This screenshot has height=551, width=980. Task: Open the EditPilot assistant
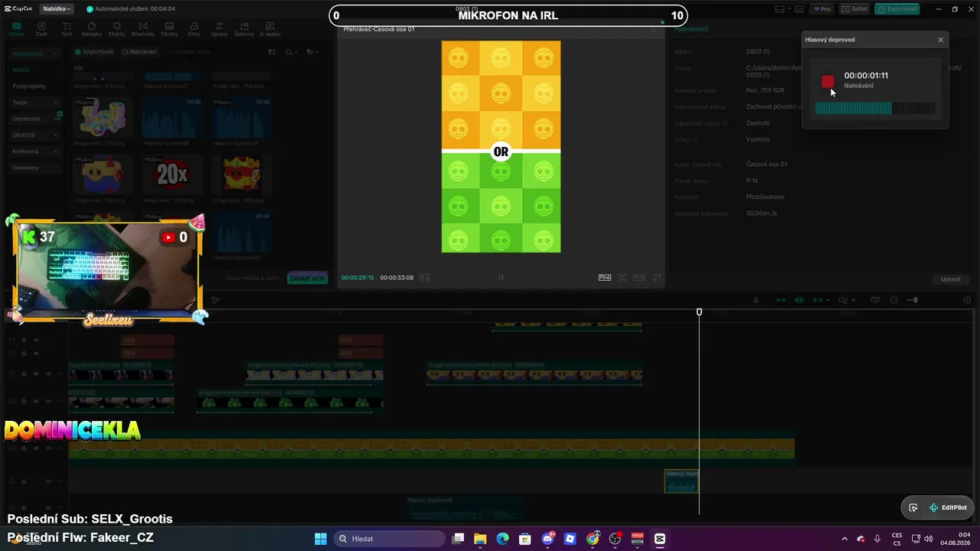tap(948, 507)
